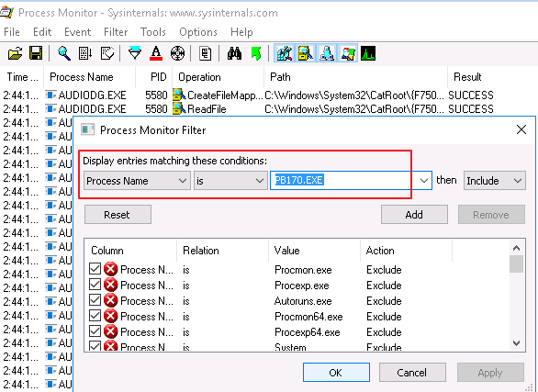Screen dimensions: 538x392
Task: Click the Include Process From Window target icon
Action: pos(177,53)
